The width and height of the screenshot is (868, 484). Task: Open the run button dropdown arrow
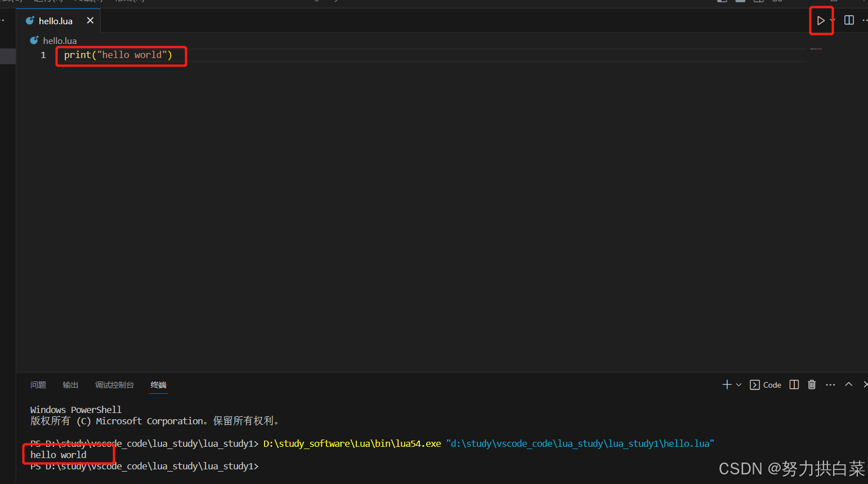(x=831, y=20)
